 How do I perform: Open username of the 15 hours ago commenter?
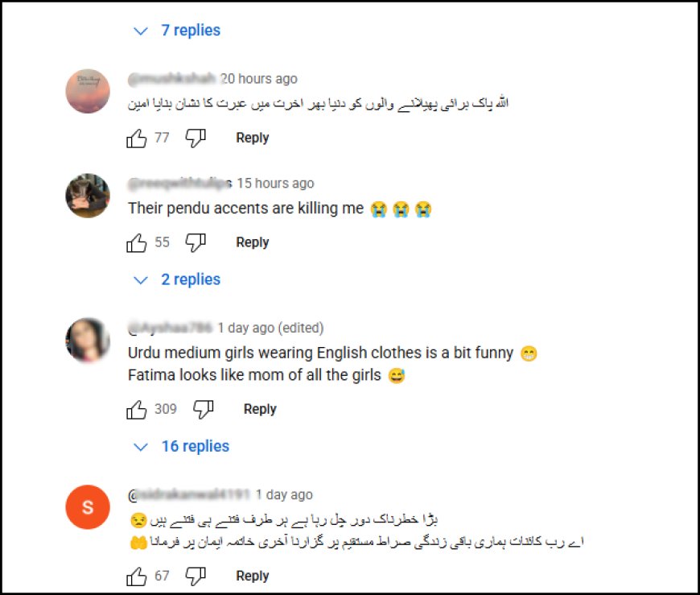point(180,183)
